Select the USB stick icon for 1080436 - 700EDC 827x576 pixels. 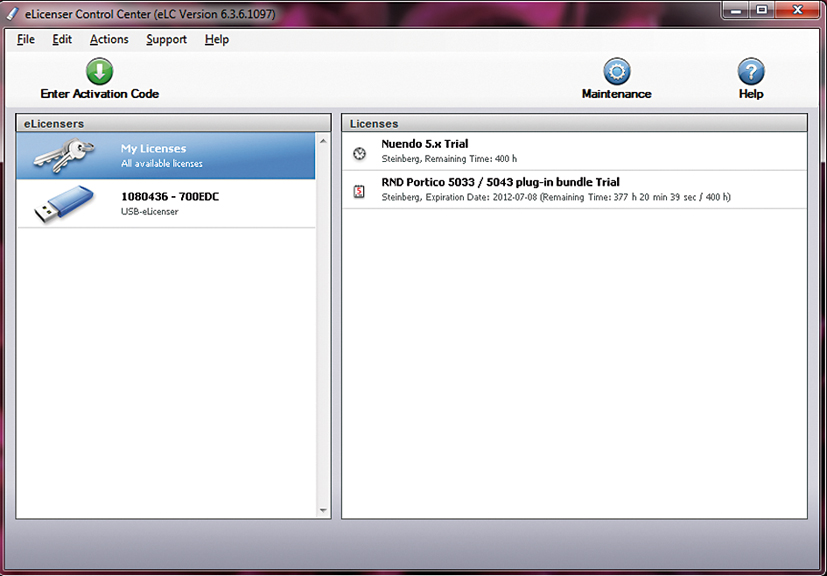tap(64, 204)
